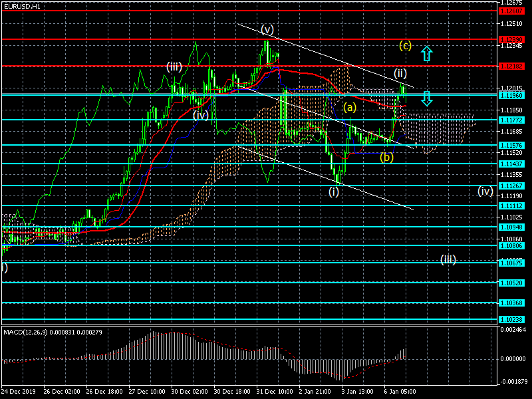Click the 1.12015 price scale value

point(511,88)
